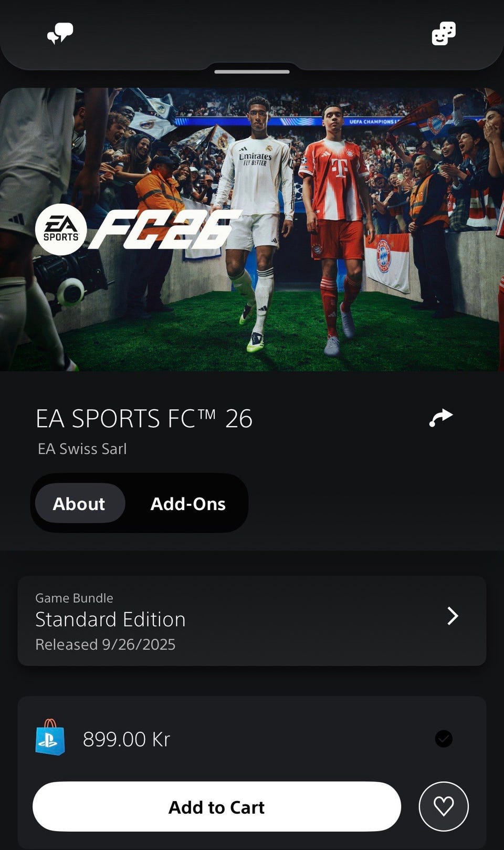Select the 899.00 Kr price label
Screen dimensions: 504x850
coord(127,739)
